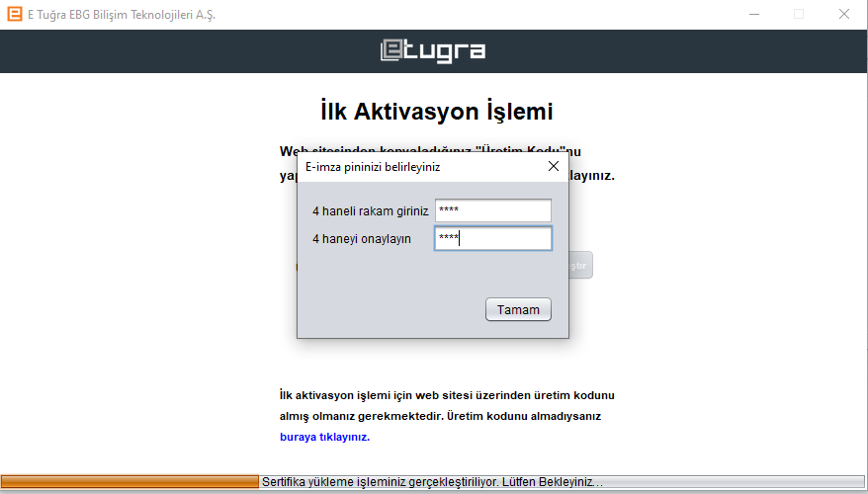868x494 pixels.
Task: Focus the '4 haneli rakam giriniz' PIN field
Action: tap(492, 210)
